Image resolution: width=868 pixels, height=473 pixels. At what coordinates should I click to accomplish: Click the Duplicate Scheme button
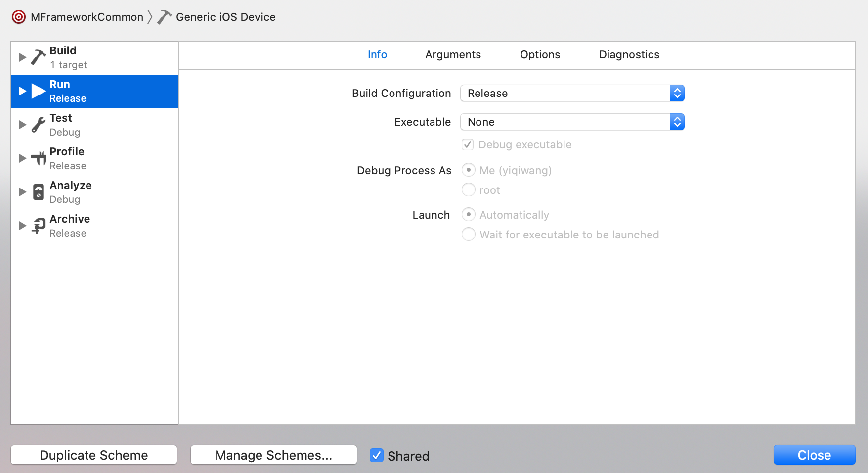tap(94, 455)
